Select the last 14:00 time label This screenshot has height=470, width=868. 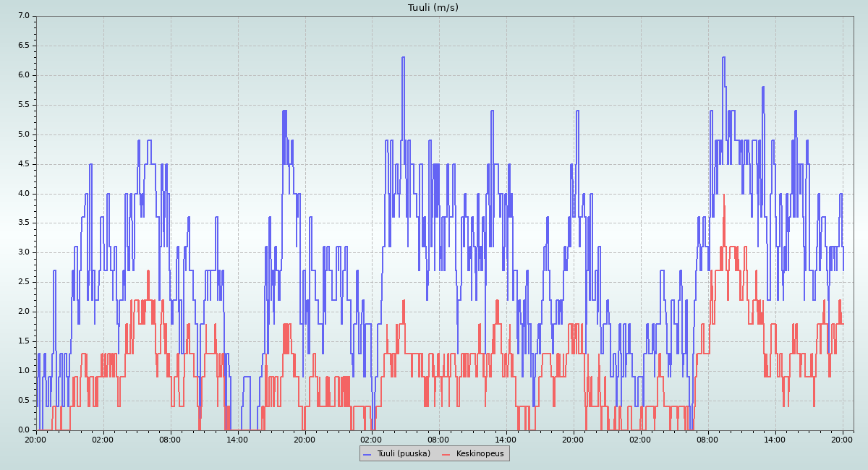[x=775, y=439]
